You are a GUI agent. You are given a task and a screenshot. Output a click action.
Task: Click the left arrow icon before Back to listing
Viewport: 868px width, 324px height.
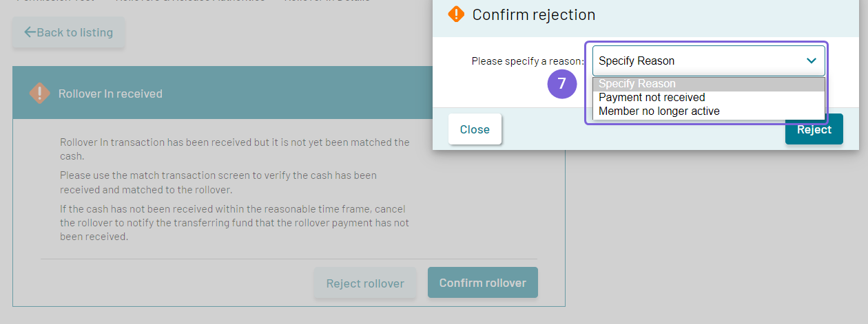(x=30, y=32)
